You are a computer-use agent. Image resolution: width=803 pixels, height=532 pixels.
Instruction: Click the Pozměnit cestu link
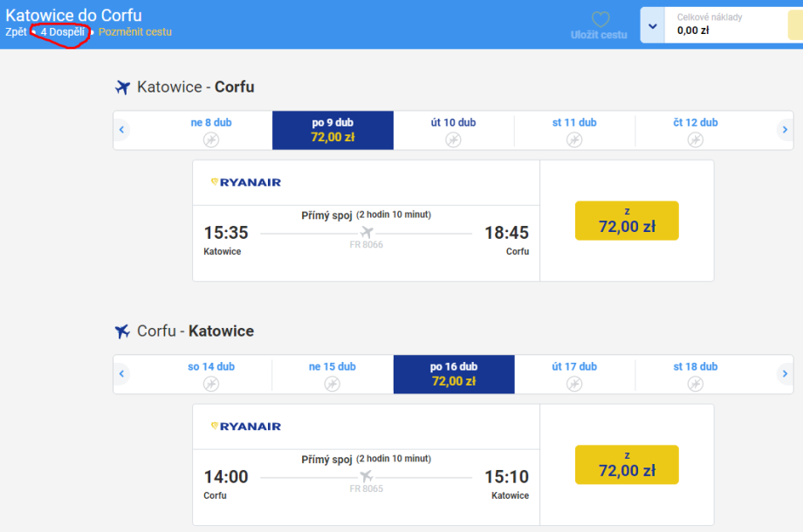[135, 32]
